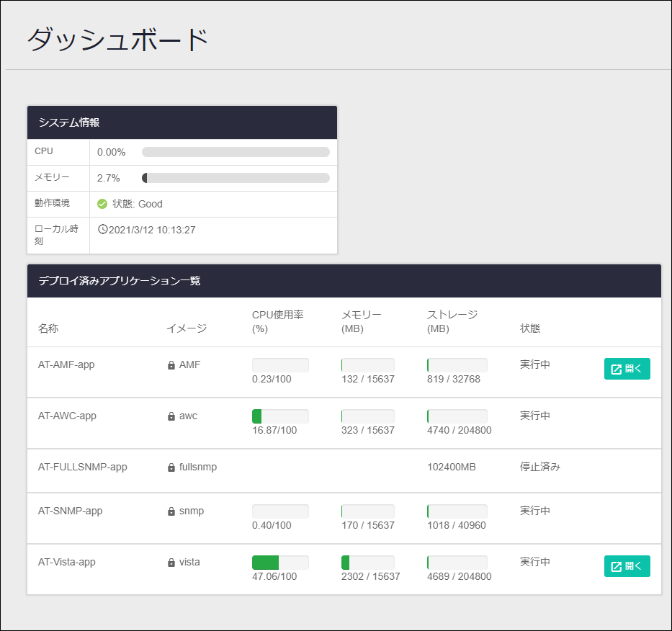
Task: Select the AT-FULLSNMP-app row name
Action: click(x=82, y=467)
